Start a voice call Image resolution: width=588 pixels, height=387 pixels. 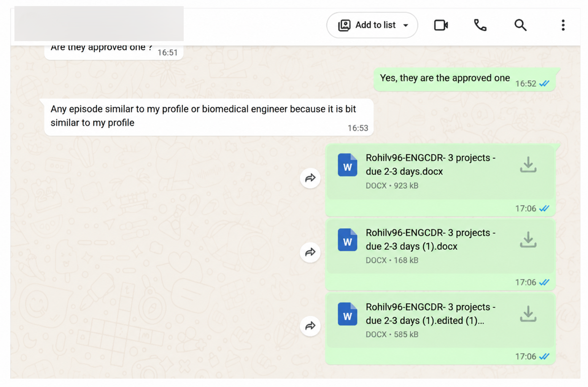[x=480, y=25]
